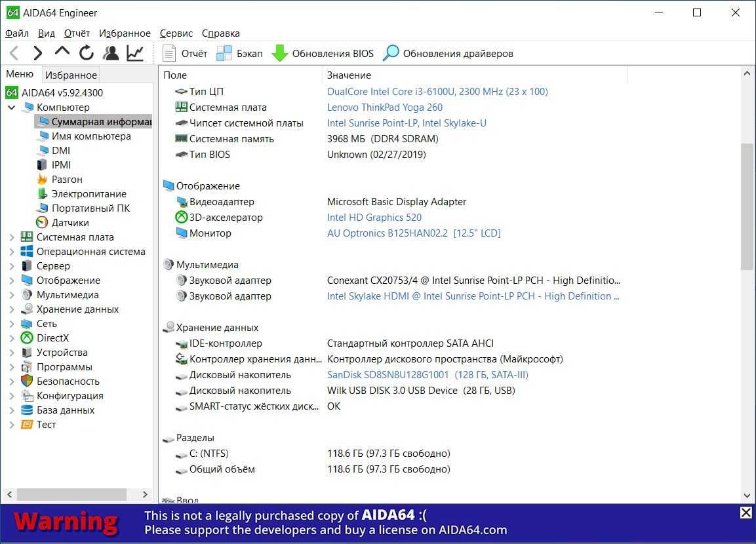Click the База данных icon

click(x=27, y=410)
